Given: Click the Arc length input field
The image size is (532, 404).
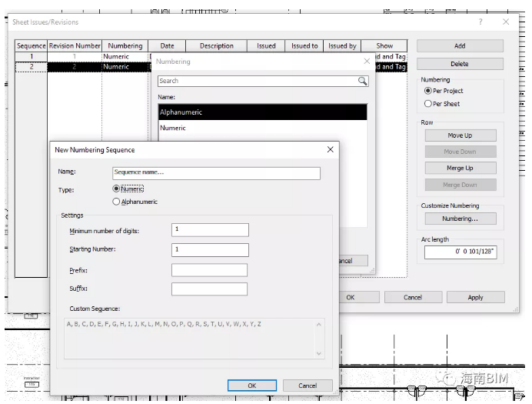Looking at the screenshot, I should (x=461, y=252).
